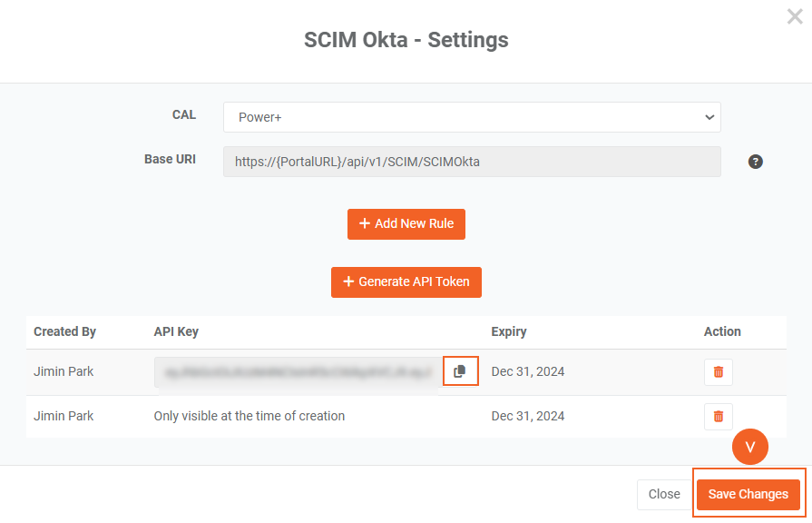Close the dialog with the top-right X
812x523 pixels.
(795, 15)
